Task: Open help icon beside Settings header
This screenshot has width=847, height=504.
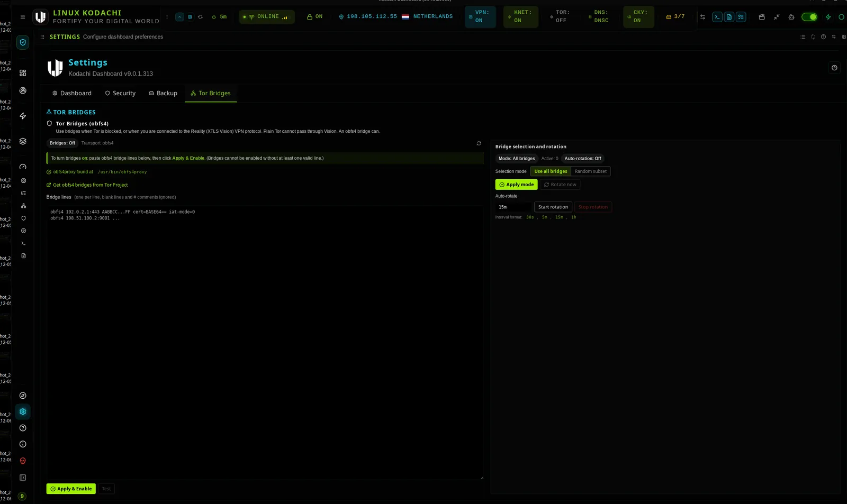Action: pos(834,68)
